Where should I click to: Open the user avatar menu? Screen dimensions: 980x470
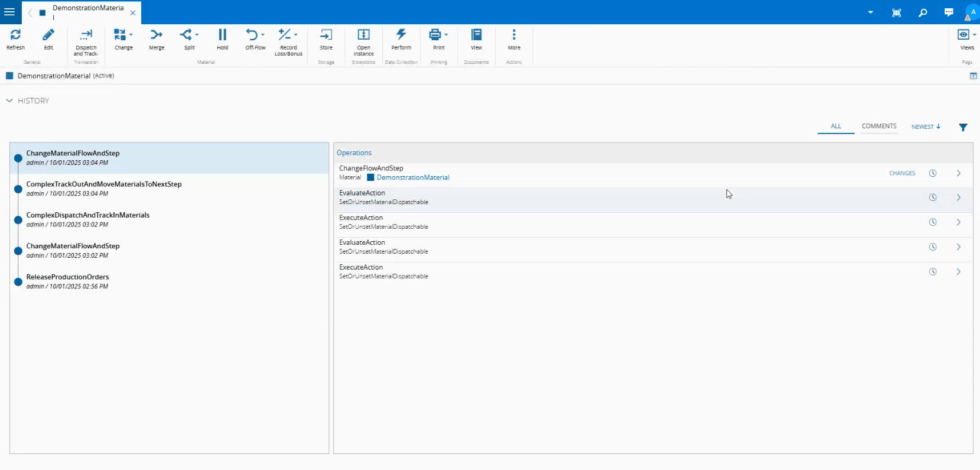point(972,12)
